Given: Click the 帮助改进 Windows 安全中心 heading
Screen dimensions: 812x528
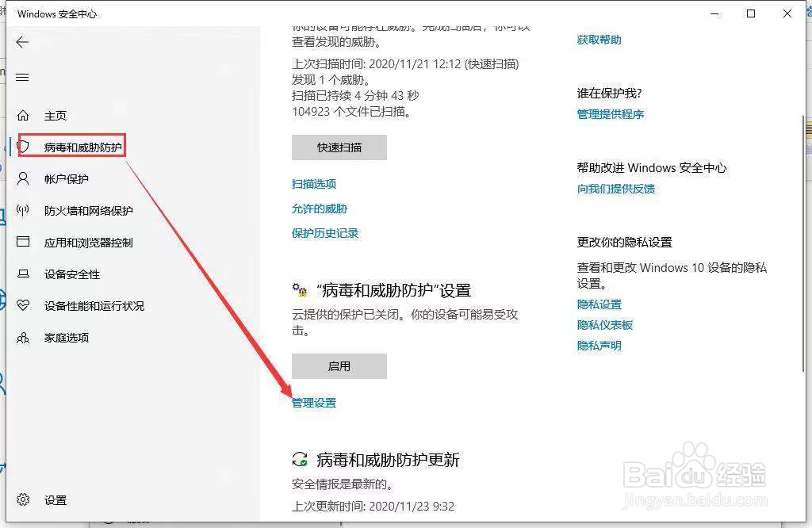Looking at the screenshot, I should 652,168.
